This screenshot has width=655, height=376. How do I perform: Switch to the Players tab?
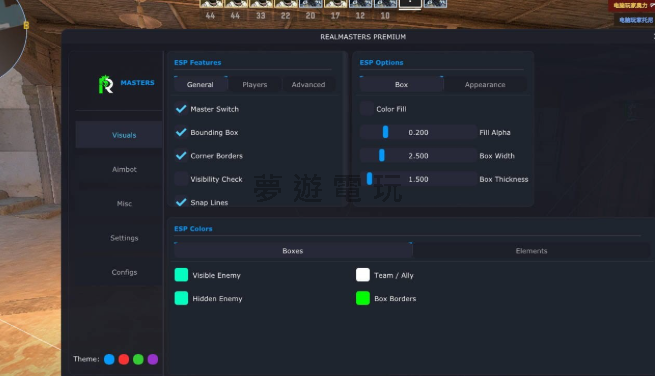[x=255, y=84]
